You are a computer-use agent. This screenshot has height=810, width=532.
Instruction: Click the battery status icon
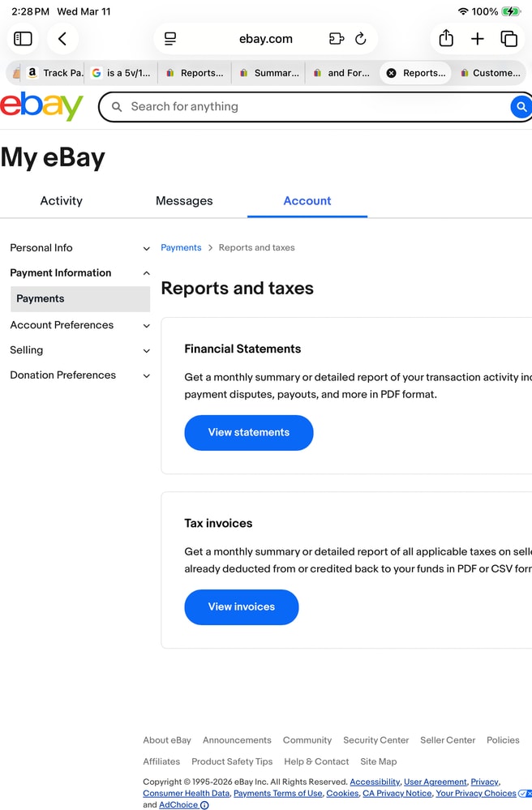511,11
